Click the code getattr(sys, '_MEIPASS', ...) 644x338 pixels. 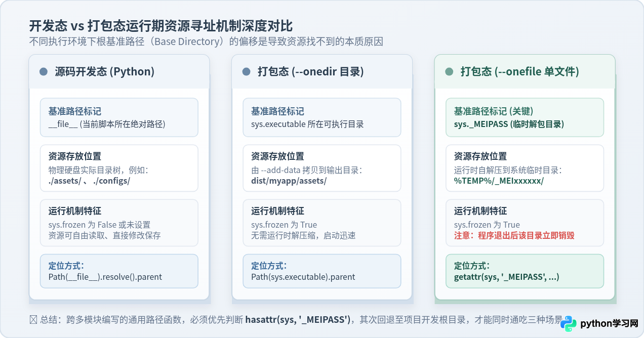[x=507, y=277]
